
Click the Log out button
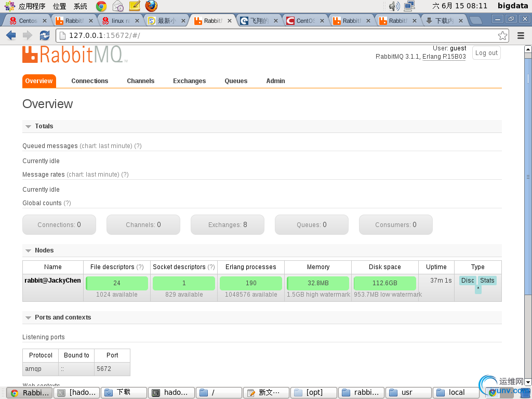(486, 53)
